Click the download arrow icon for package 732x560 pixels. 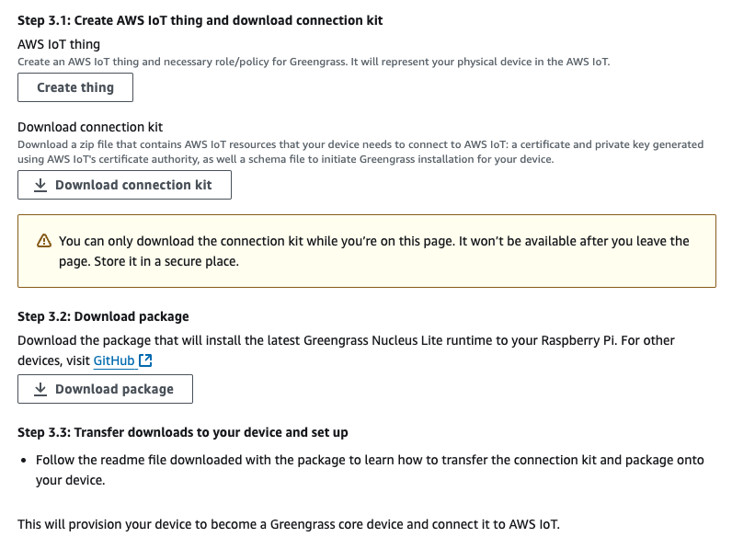click(40, 389)
